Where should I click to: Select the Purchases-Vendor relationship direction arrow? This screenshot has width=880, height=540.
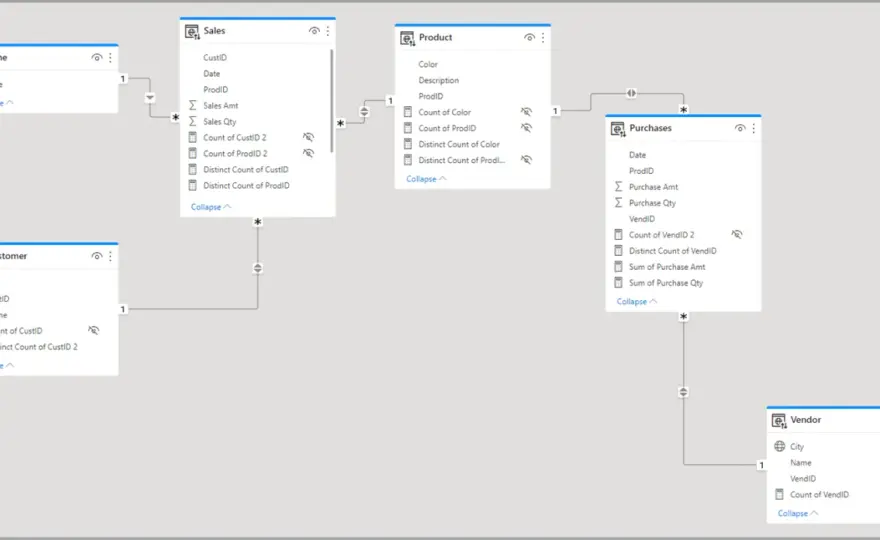[683, 392]
